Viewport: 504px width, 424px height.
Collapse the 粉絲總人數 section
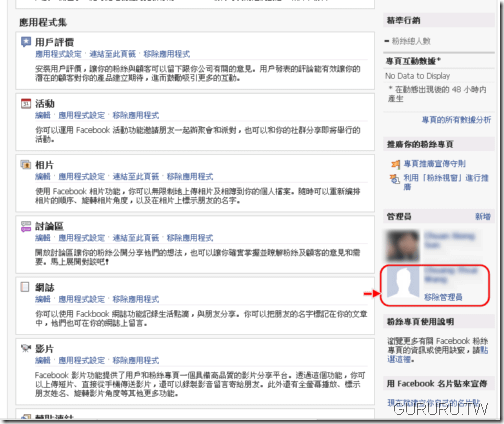tap(387, 41)
